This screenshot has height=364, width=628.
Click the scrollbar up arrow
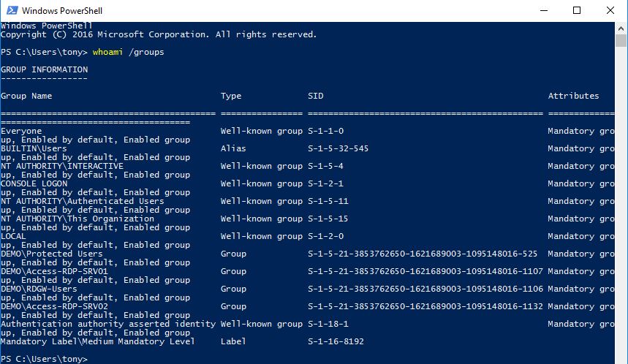pyautogui.click(x=621, y=29)
